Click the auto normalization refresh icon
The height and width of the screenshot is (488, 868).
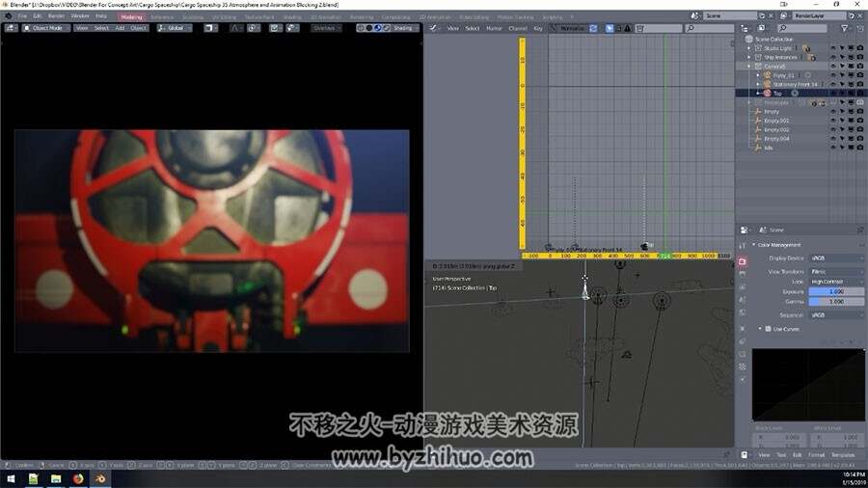click(593, 28)
